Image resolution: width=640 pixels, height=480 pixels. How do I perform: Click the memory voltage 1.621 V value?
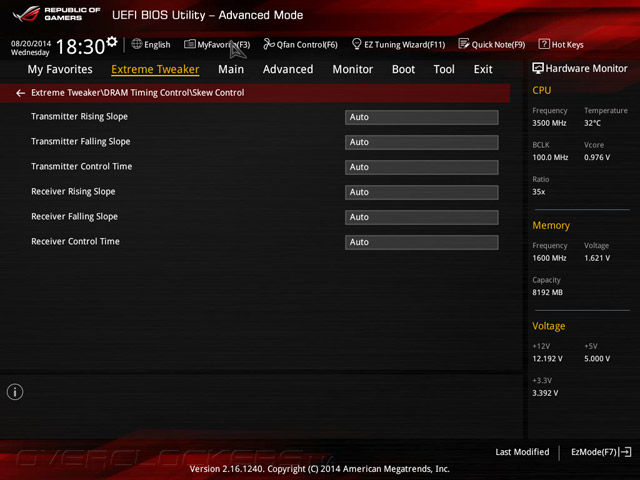pos(597,258)
